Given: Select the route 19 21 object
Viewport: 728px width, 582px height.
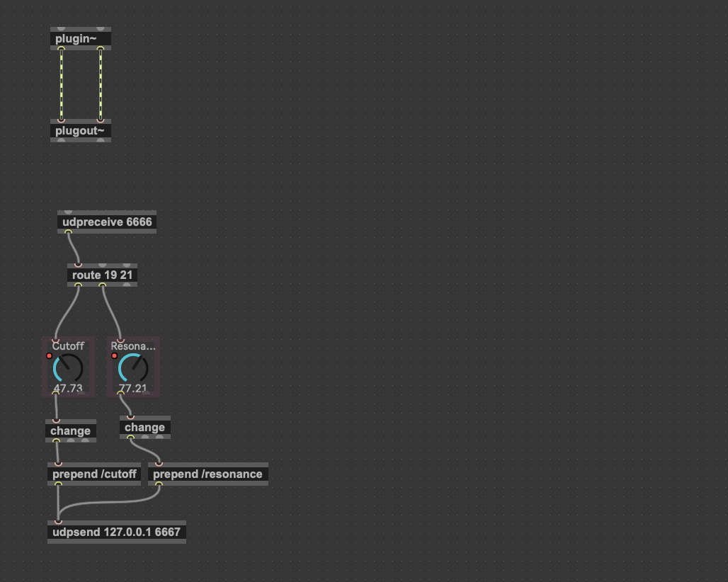Looking at the screenshot, I should pos(102,275).
